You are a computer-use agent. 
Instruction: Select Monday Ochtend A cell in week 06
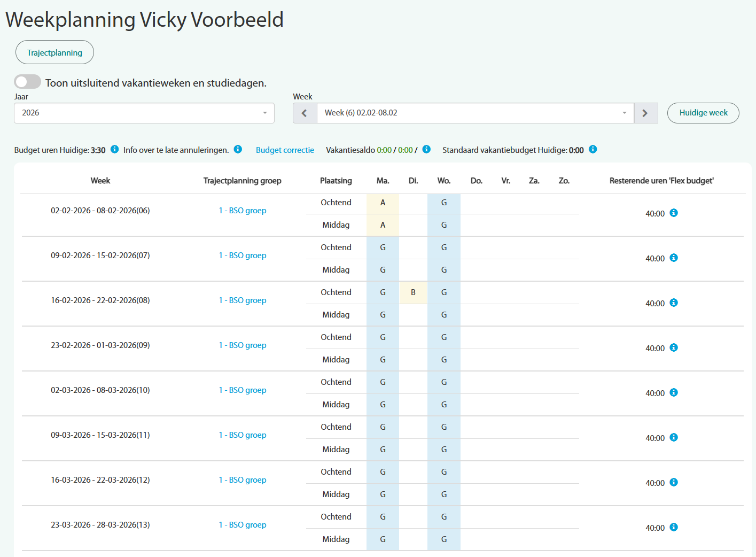point(383,203)
